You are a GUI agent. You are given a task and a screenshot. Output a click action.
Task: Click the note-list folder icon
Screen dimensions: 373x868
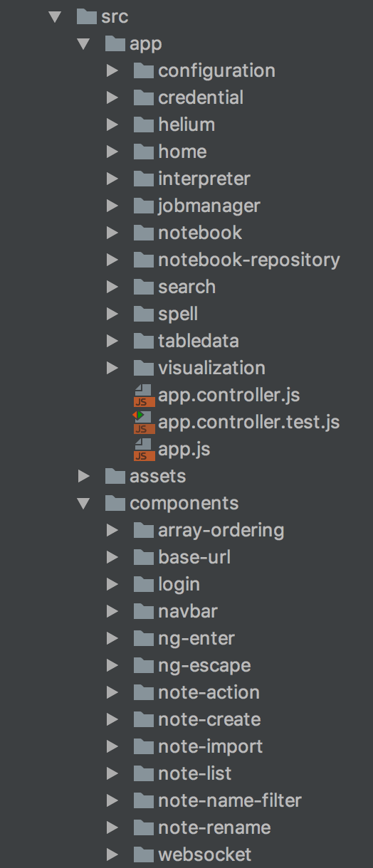143,773
